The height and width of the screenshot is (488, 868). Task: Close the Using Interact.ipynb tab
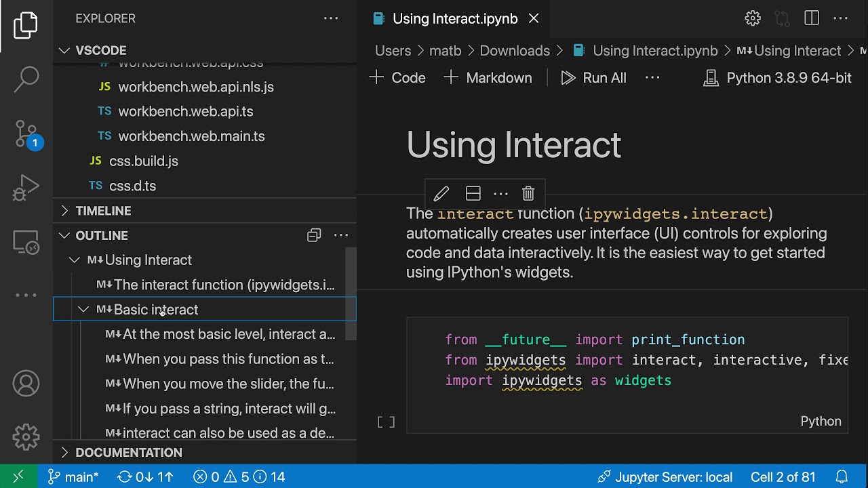[x=534, y=18]
